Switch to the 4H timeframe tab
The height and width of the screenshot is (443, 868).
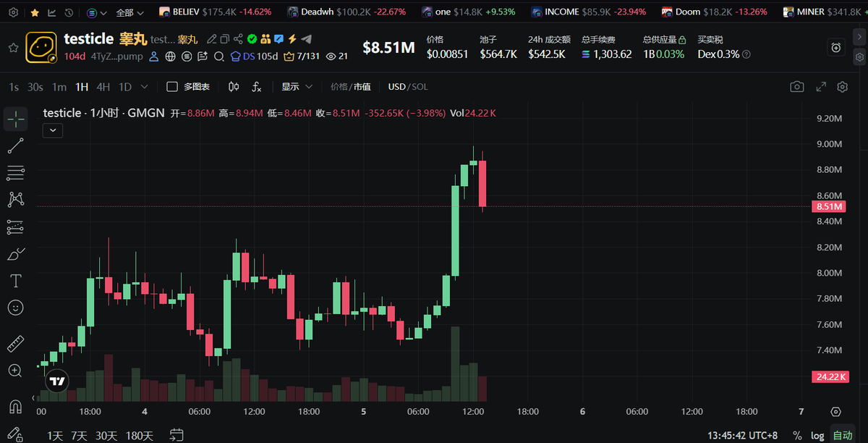pos(103,86)
